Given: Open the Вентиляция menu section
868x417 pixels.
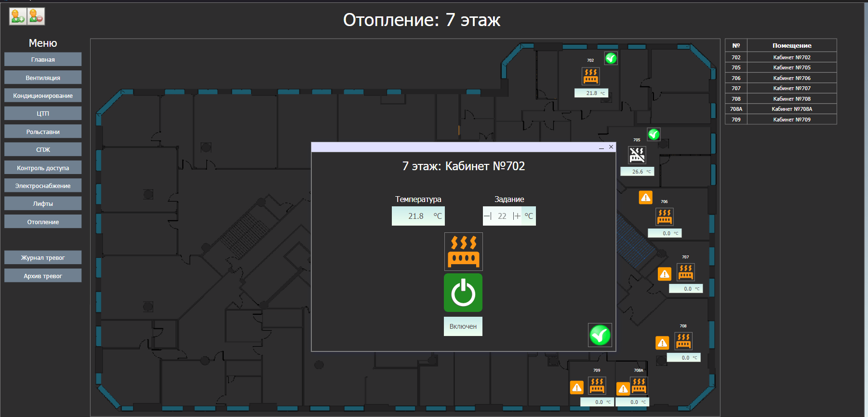Looking at the screenshot, I should pos(43,78).
